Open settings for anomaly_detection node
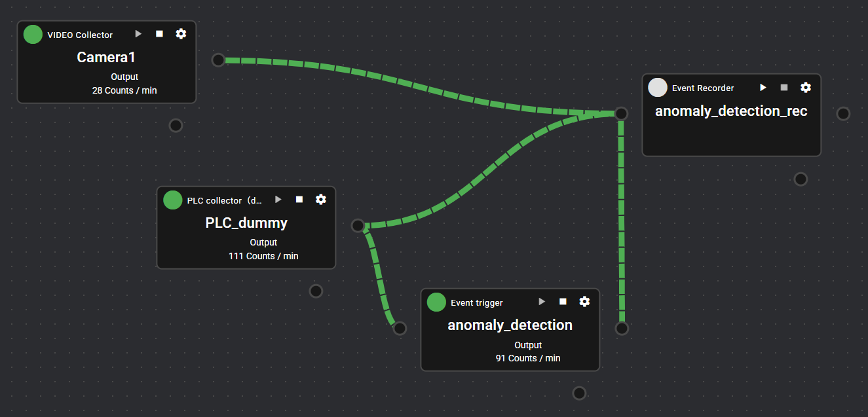This screenshot has height=417, width=868. pos(584,301)
